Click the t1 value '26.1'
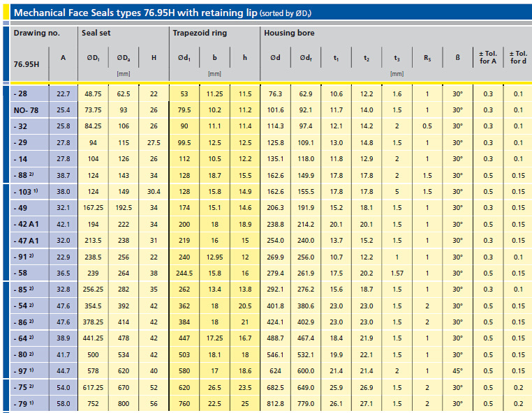 (337, 403)
